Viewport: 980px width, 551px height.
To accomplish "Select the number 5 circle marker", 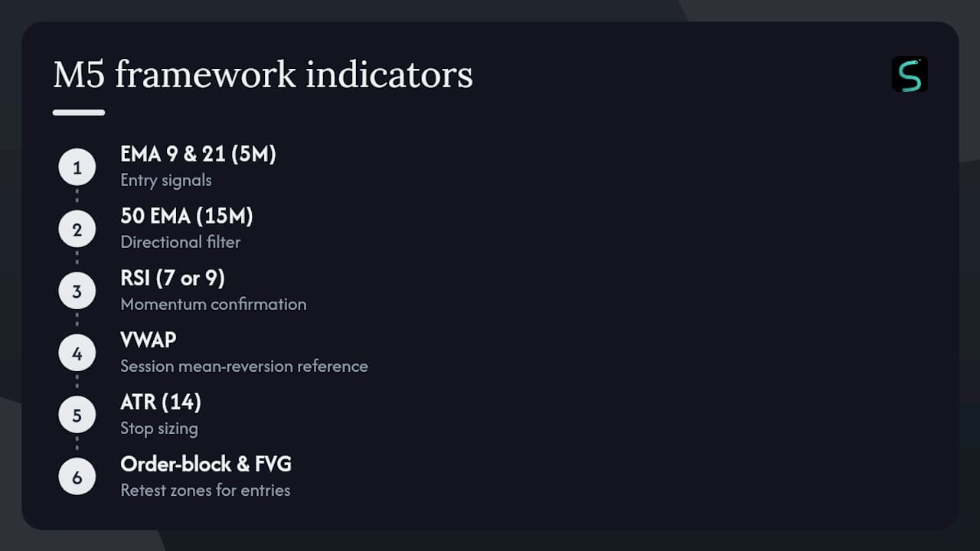I will click(x=77, y=416).
